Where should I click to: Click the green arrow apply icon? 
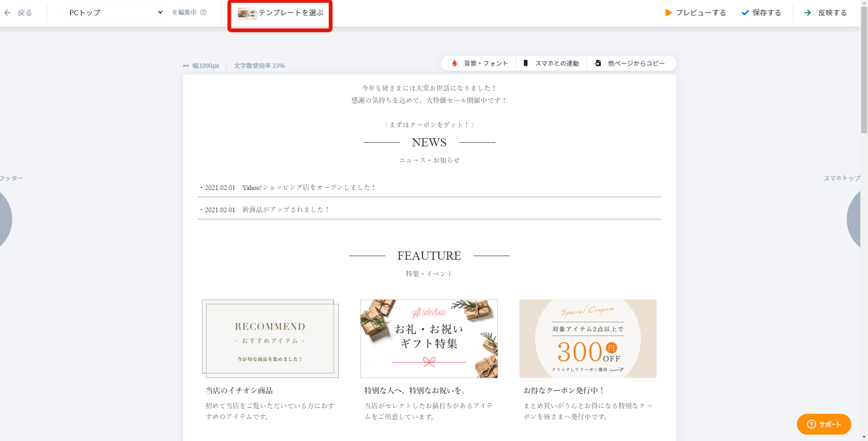pyautogui.click(x=808, y=13)
